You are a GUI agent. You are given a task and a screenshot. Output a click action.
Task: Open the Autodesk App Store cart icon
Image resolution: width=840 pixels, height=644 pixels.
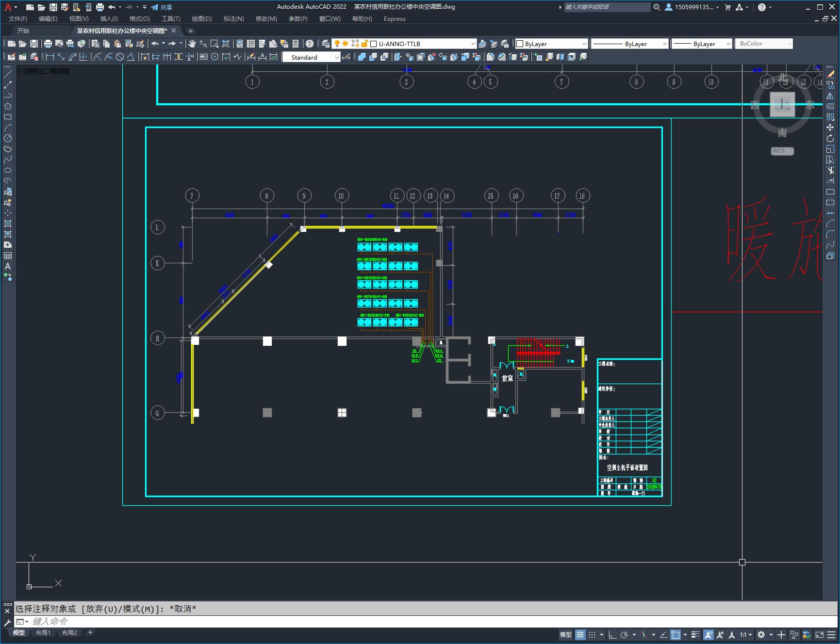coord(727,7)
